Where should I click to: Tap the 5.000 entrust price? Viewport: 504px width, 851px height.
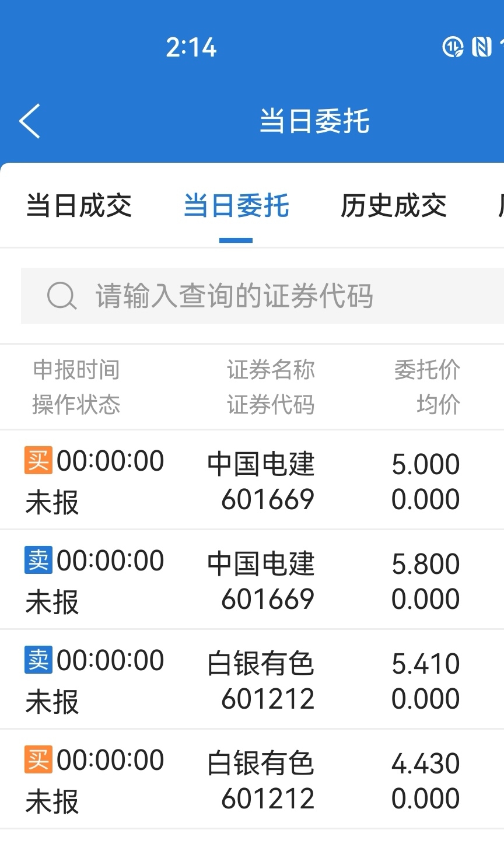click(x=426, y=464)
